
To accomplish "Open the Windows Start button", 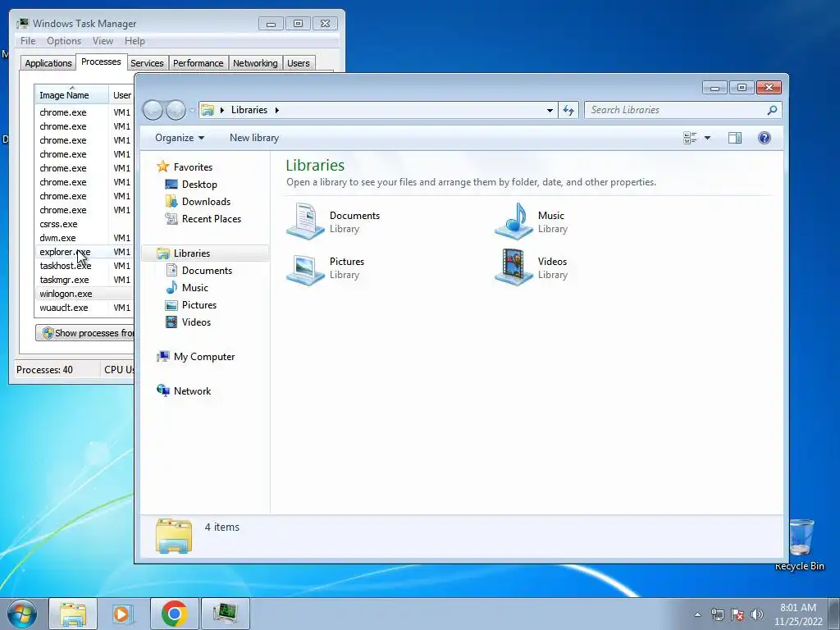I will point(22,614).
